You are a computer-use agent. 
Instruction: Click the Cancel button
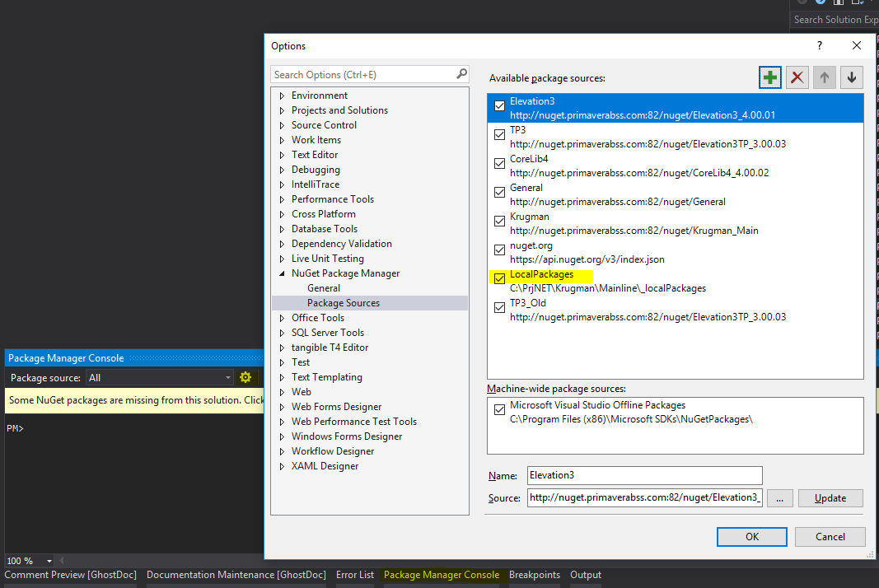click(x=830, y=536)
